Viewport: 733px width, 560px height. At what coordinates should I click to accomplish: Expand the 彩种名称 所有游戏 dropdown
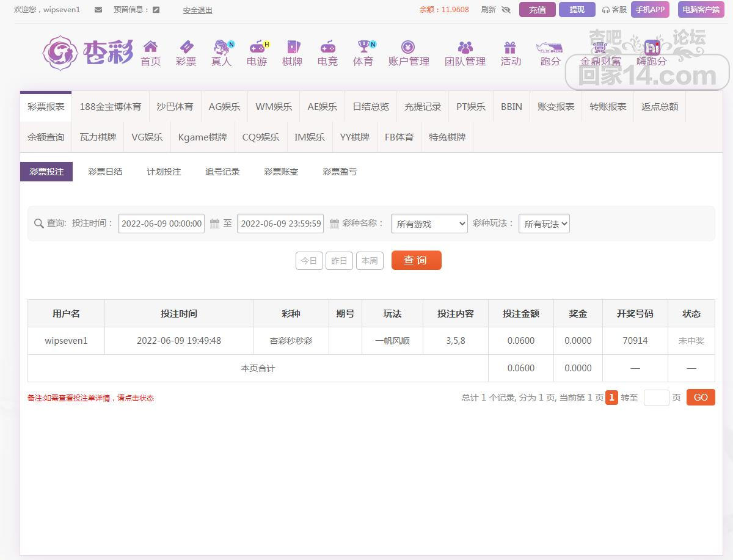(429, 224)
